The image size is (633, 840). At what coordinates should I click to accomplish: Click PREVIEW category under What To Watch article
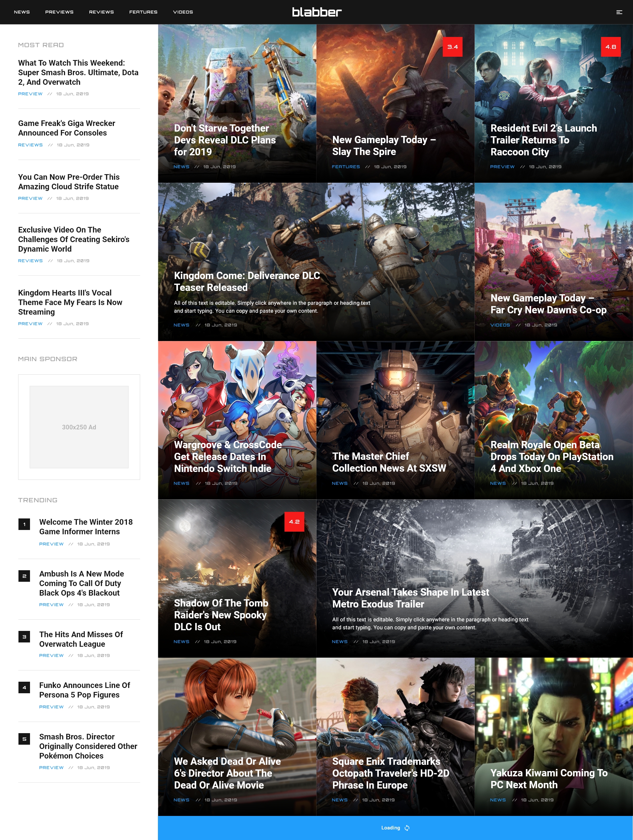[x=30, y=94]
